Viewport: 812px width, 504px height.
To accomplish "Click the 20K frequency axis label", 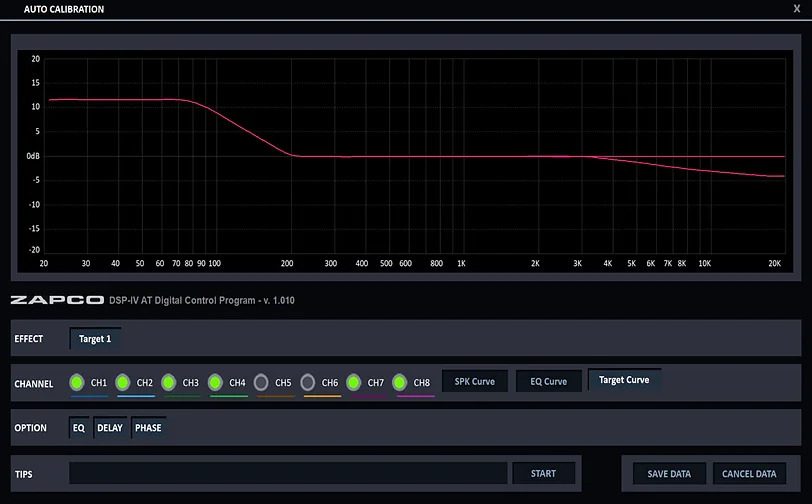I will tap(775, 264).
